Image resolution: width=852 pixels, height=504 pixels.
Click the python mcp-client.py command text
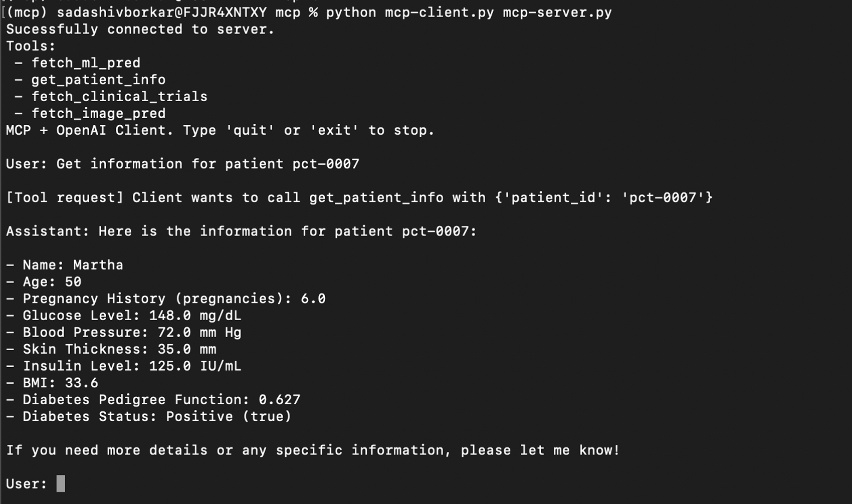409,13
